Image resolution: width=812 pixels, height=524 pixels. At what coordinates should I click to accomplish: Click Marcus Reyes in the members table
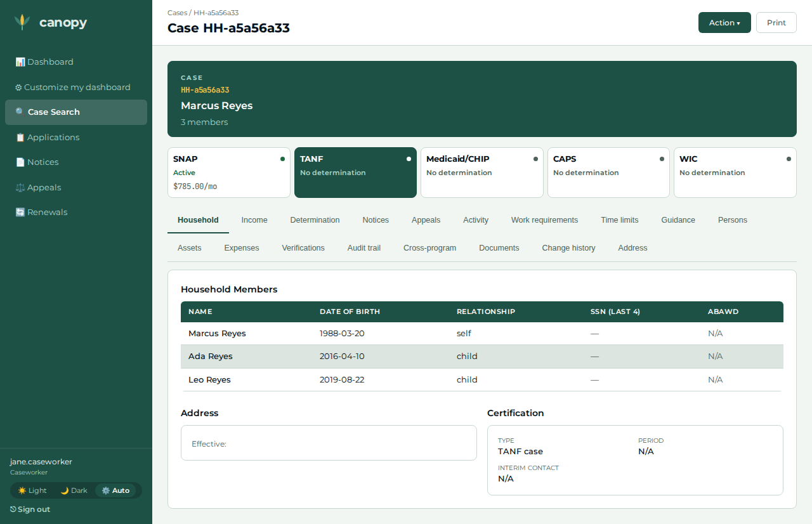pos(217,334)
